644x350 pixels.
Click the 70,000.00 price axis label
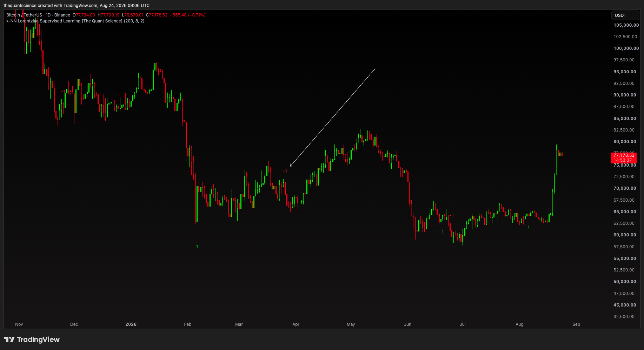625,188
